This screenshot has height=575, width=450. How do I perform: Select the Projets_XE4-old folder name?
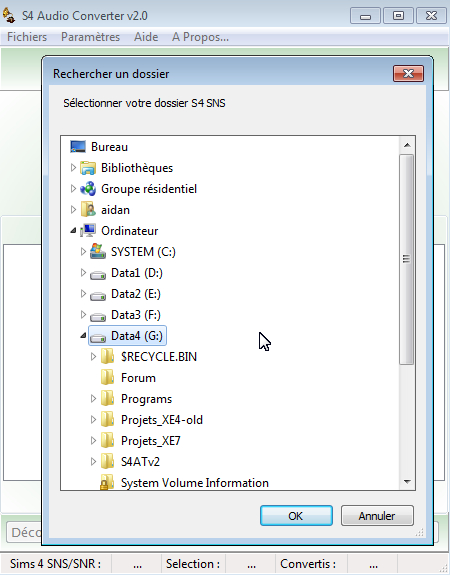162,420
